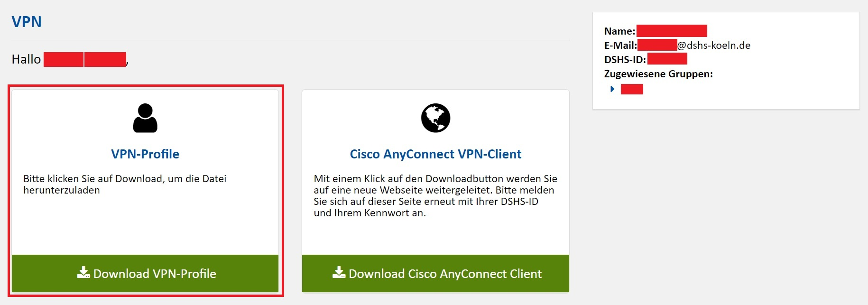Viewport: 868px width, 305px height.
Task: Click the Hallo greeting text
Action: pyautogui.click(x=26, y=59)
